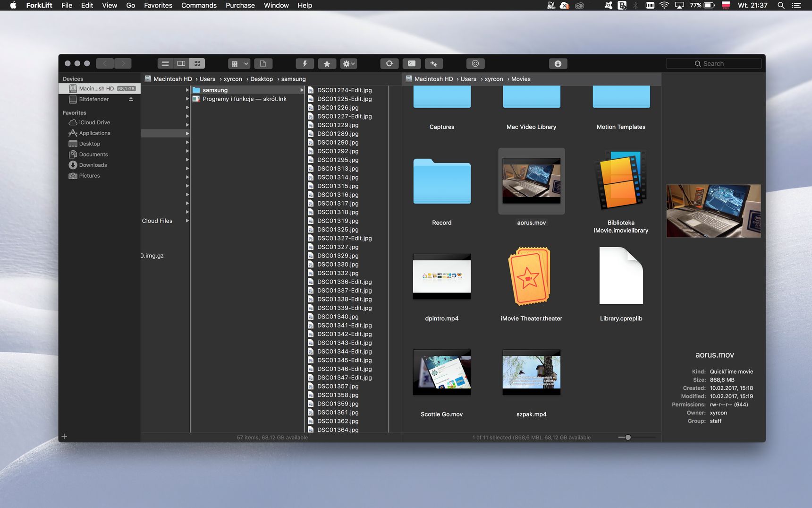The height and width of the screenshot is (508, 812).
Task: Eject the Bitdefender volume
Action: pos(131,99)
